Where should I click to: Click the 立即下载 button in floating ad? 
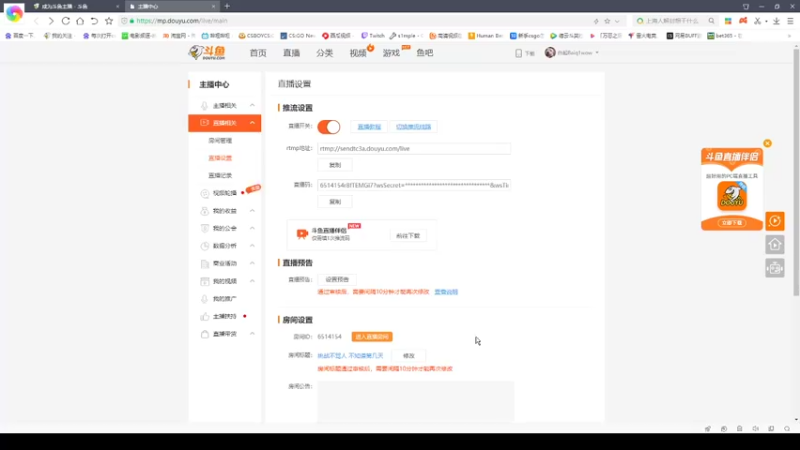pos(732,223)
